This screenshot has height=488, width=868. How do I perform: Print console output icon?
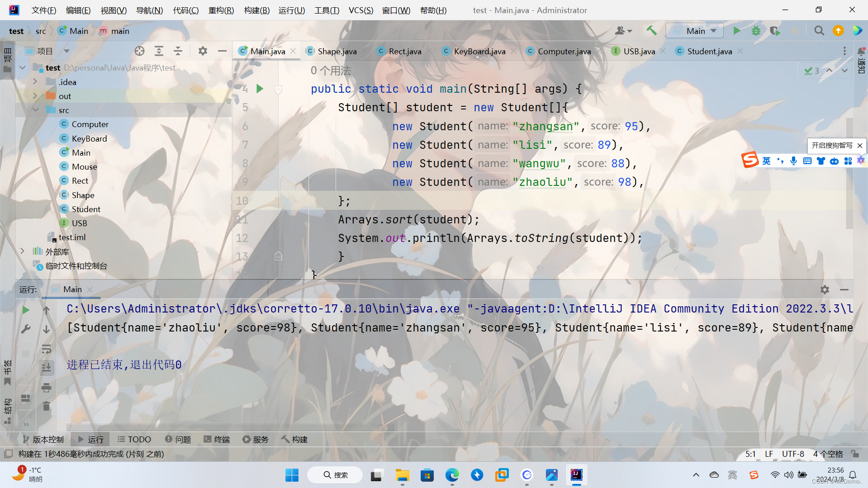coord(46,388)
